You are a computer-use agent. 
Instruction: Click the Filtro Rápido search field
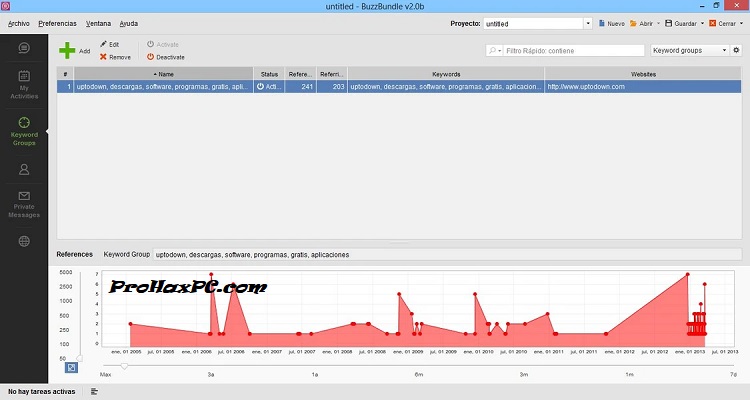pos(574,50)
